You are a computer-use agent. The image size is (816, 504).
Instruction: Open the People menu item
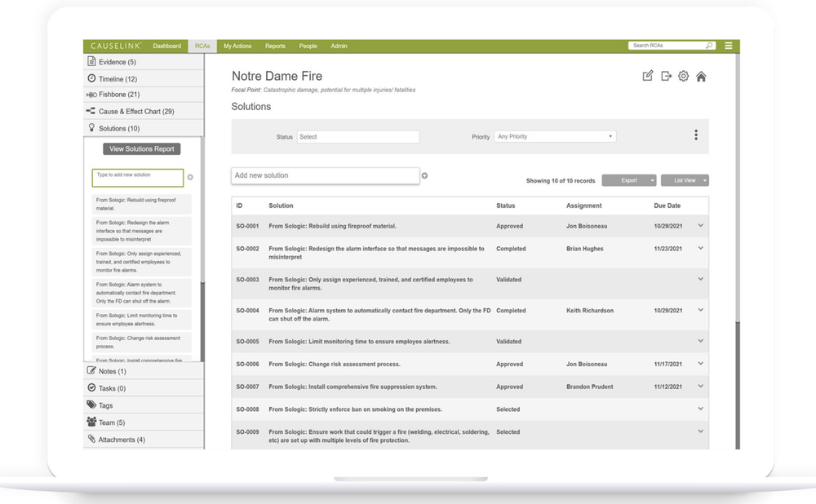[308, 46]
